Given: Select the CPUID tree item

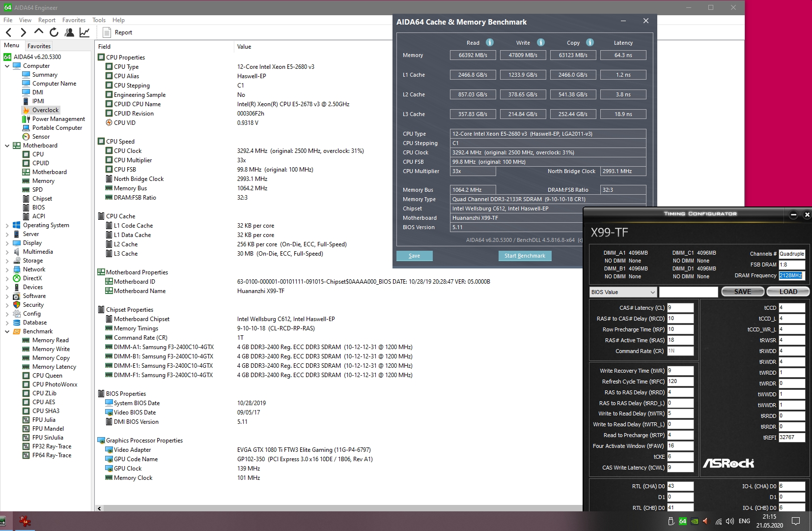Looking at the screenshot, I should [x=40, y=163].
